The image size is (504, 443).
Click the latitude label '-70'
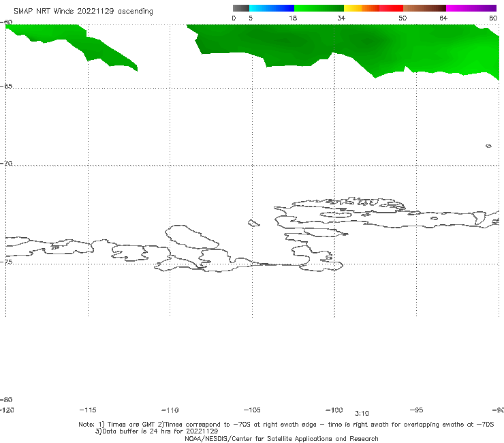[x=6, y=164]
